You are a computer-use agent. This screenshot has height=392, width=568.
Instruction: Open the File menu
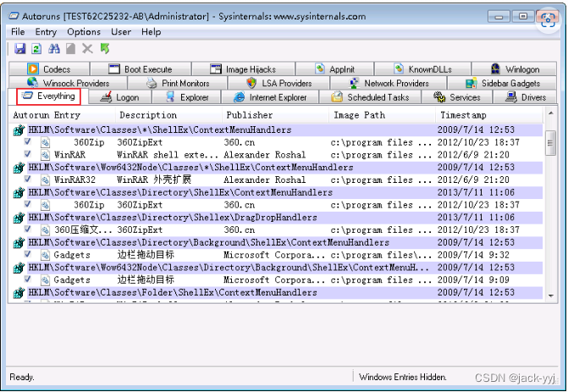tap(18, 32)
